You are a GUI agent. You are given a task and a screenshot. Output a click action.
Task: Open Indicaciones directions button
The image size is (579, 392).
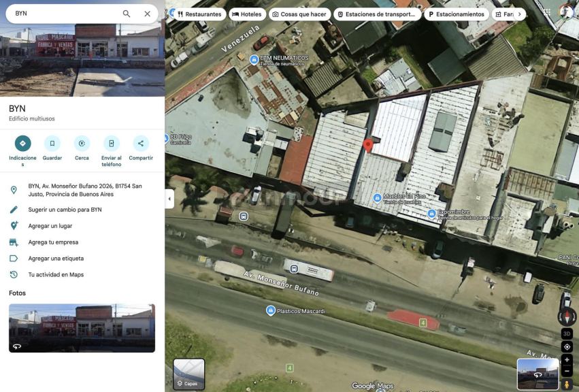[23, 144]
